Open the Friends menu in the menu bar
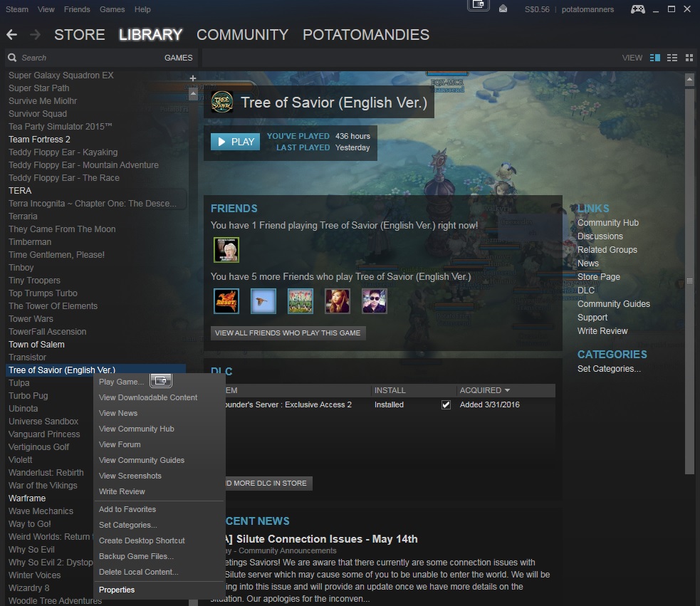Screen dimensions: 700x606 [x=77, y=9]
